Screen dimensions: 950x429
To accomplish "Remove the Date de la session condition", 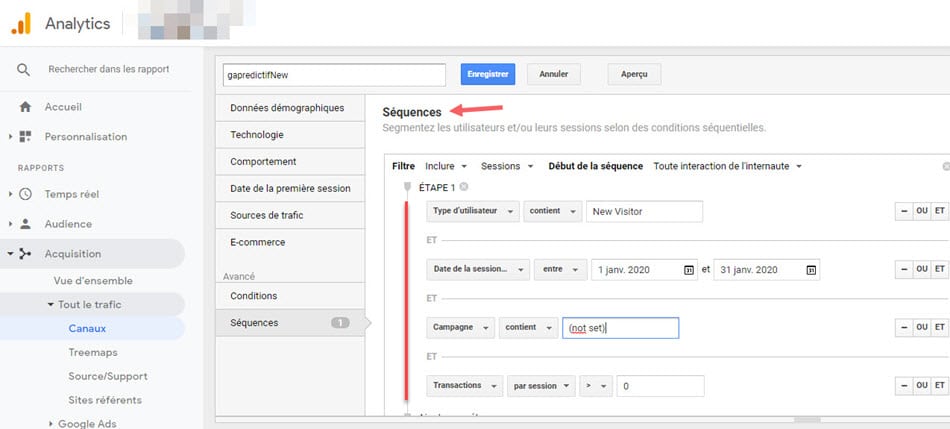I will (x=904, y=269).
